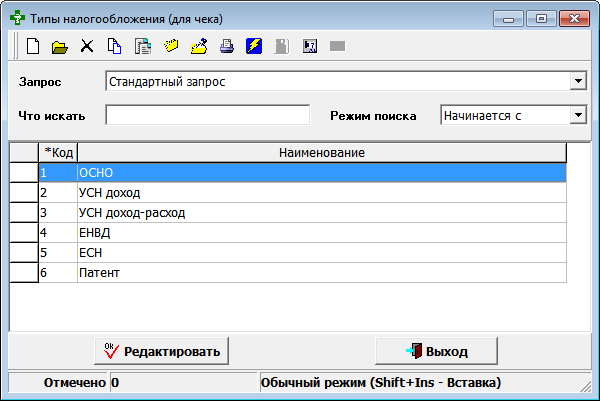Click the greyed-out floppy save icon

pyautogui.click(x=282, y=46)
